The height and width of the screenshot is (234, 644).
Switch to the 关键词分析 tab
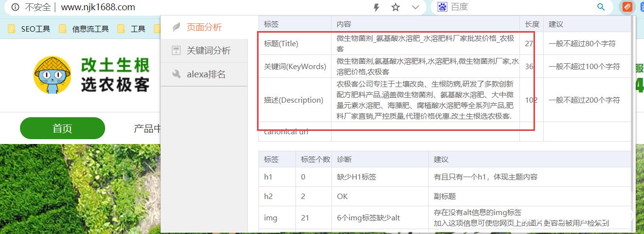tap(204, 51)
